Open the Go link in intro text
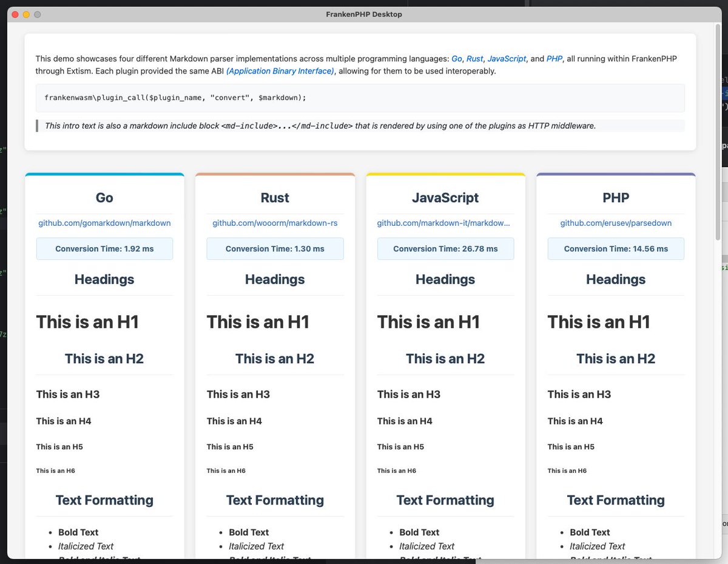 pos(456,59)
